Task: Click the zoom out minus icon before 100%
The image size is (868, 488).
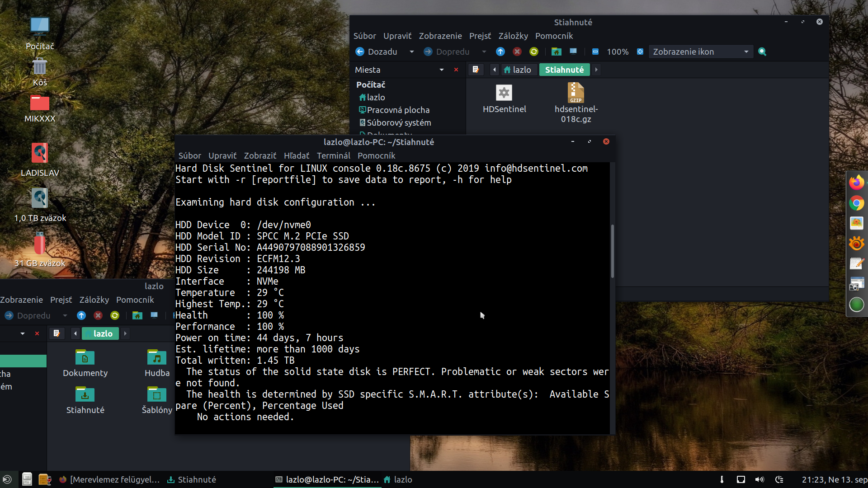Action: [x=595, y=52]
